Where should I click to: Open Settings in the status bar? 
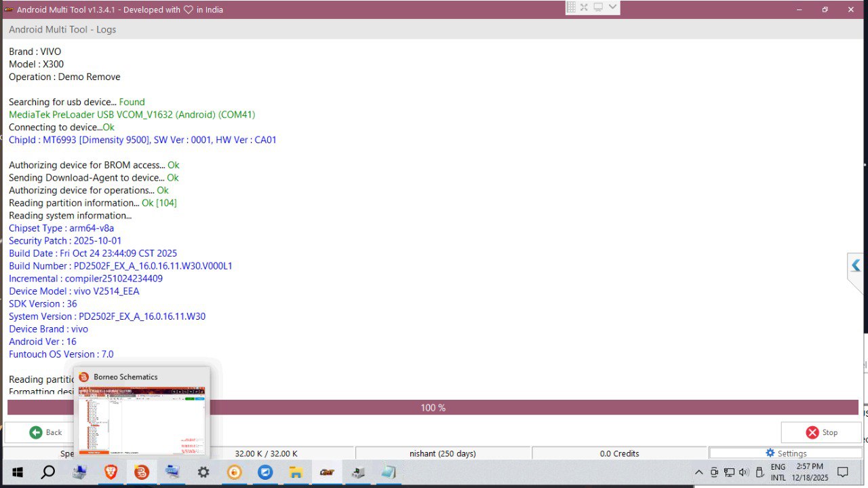(785, 453)
